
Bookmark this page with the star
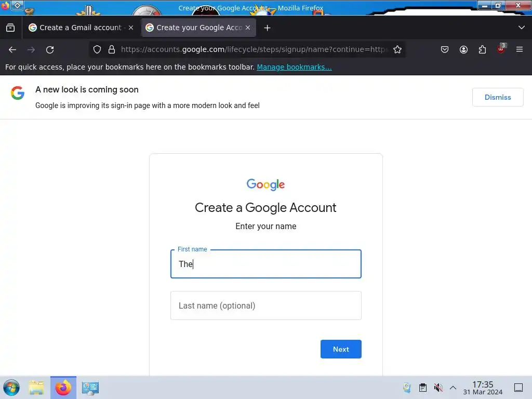click(397, 49)
